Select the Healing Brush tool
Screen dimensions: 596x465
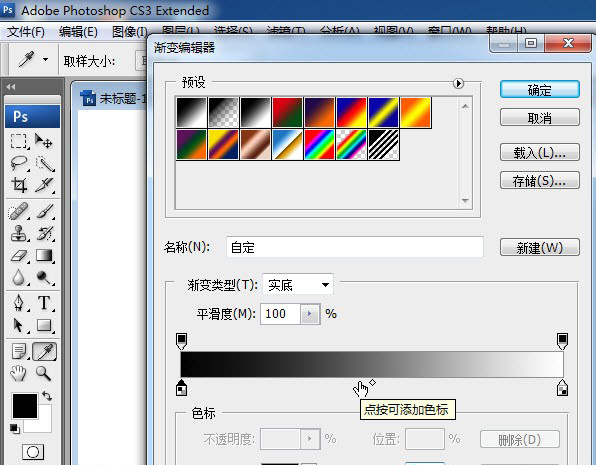coord(18,211)
